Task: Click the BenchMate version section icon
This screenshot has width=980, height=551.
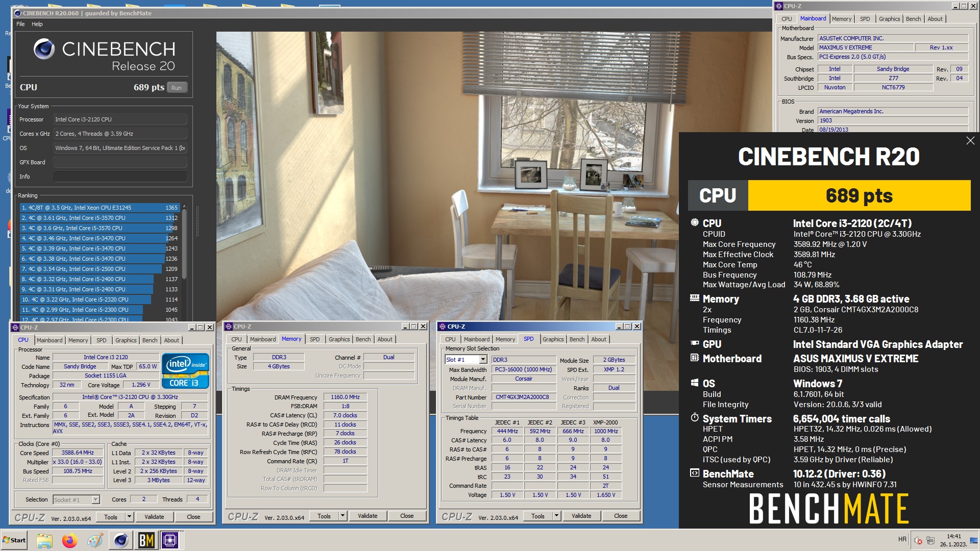Action: 695,473
